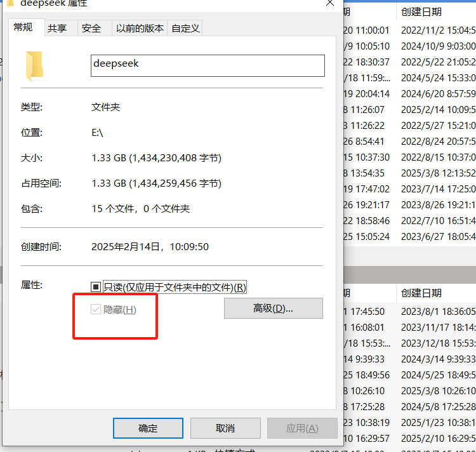Click the 位置 value E:\
The height and width of the screenshot is (452, 476).
tap(98, 133)
